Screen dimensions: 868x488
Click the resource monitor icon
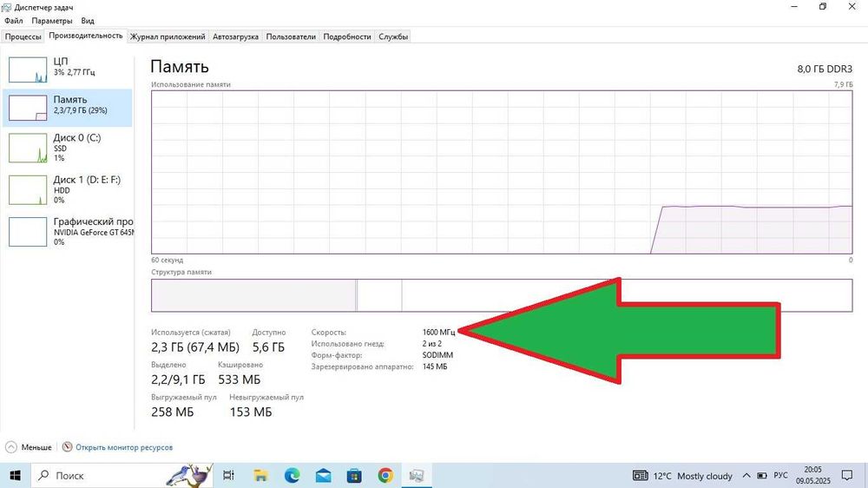(67, 446)
